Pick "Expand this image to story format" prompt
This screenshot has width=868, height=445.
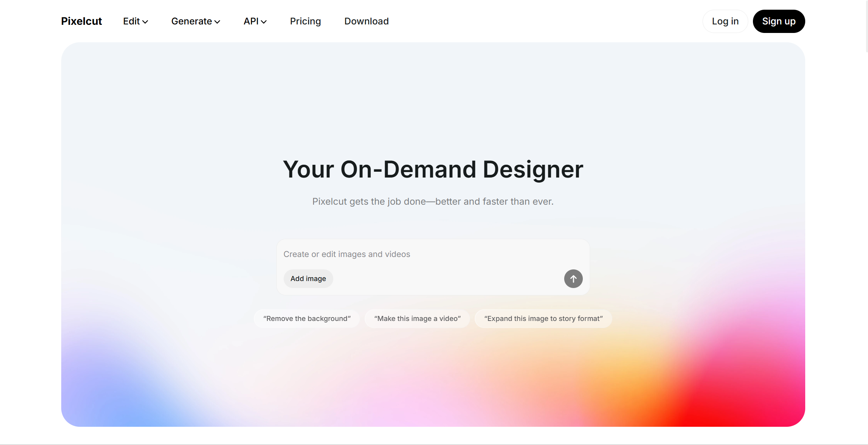[x=543, y=319]
